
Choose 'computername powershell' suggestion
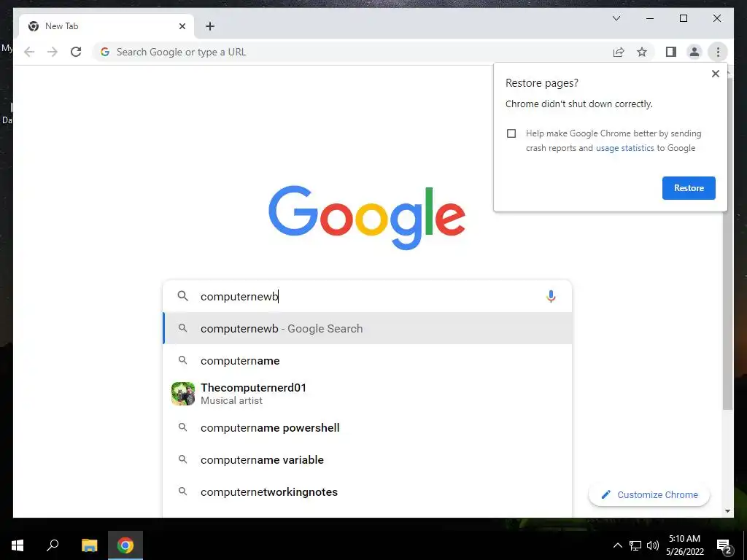367,427
